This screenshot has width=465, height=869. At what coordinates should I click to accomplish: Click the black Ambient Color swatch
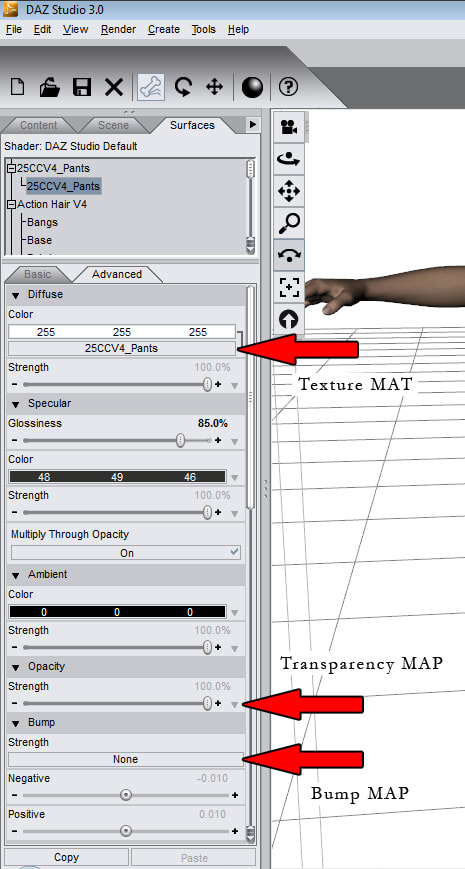click(x=117, y=612)
